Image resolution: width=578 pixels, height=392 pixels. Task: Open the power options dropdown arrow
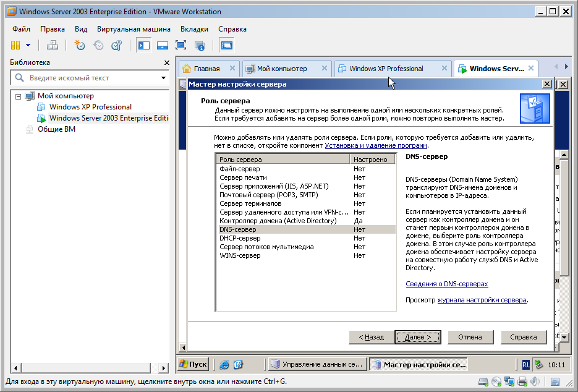(x=28, y=45)
